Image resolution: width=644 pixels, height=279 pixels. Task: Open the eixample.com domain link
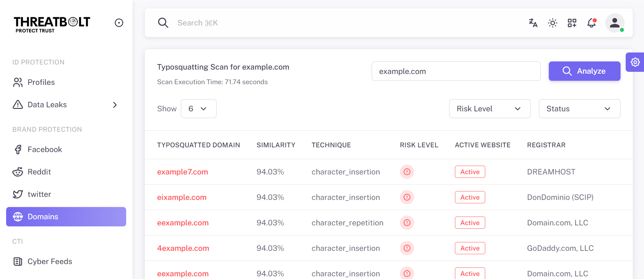[182, 197]
